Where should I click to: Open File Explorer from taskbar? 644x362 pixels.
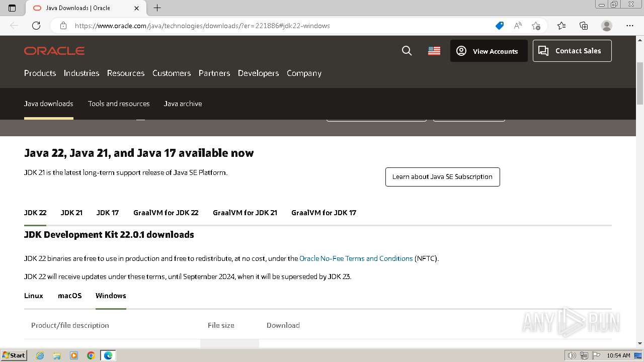pyautogui.click(x=57, y=355)
